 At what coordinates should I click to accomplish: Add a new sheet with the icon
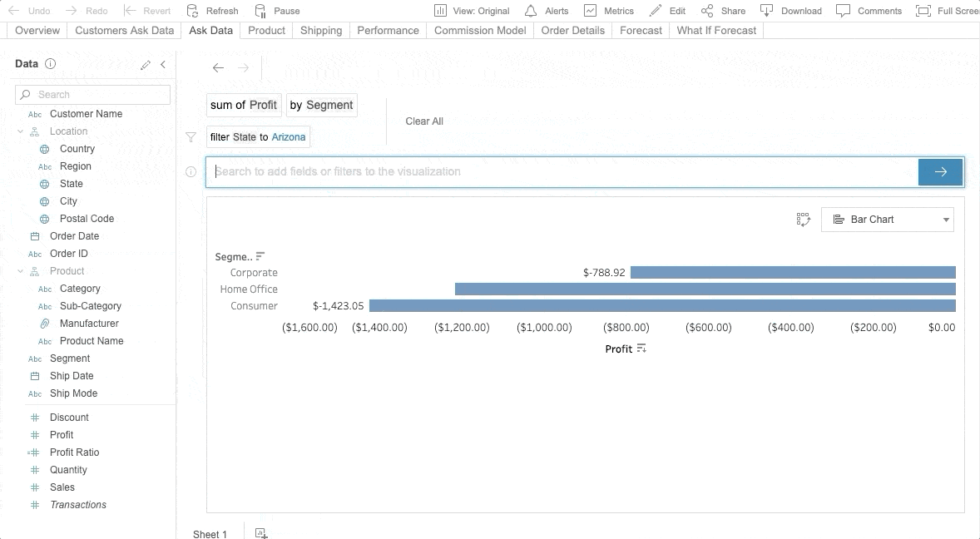pyautogui.click(x=261, y=533)
